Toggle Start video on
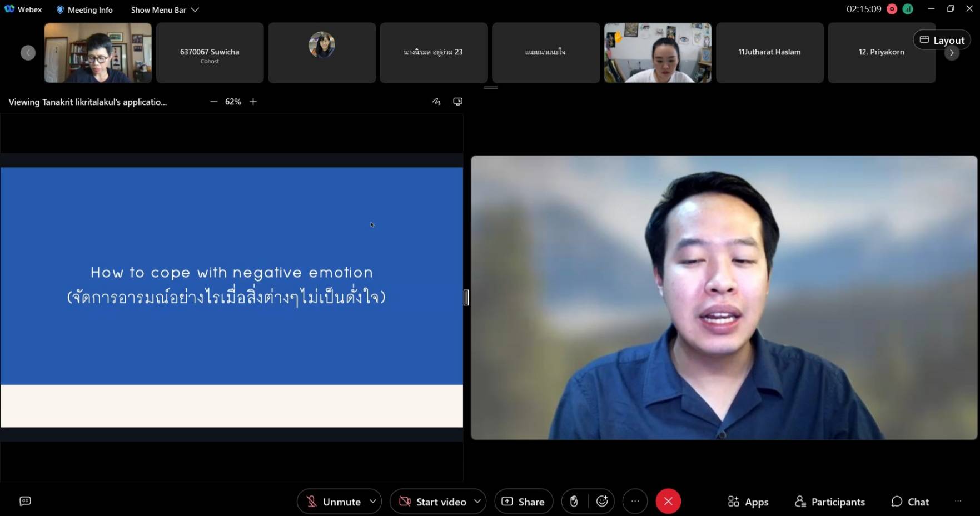980x516 pixels. point(434,502)
